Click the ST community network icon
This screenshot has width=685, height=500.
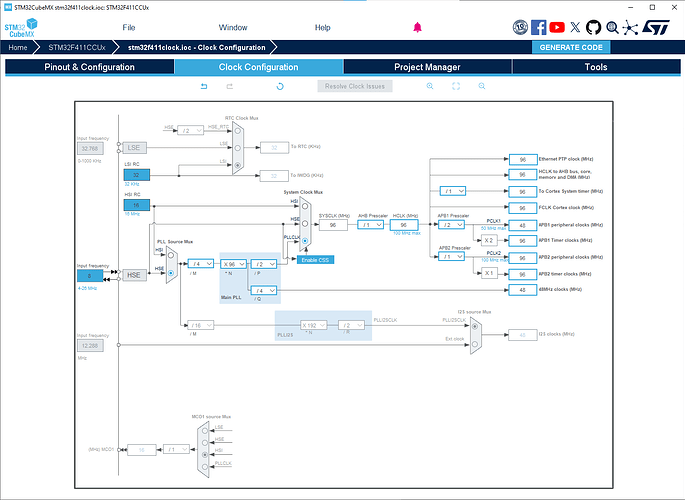(x=630, y=28)
